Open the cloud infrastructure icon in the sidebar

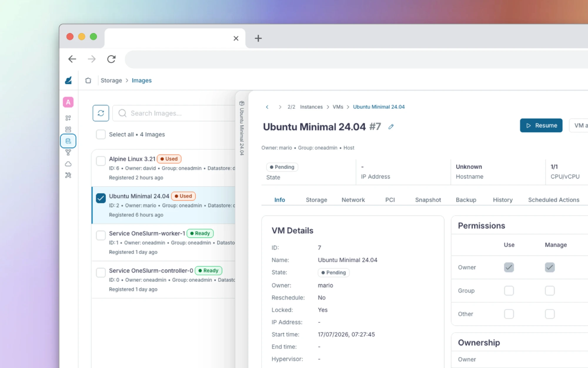[x=68, y=164]
